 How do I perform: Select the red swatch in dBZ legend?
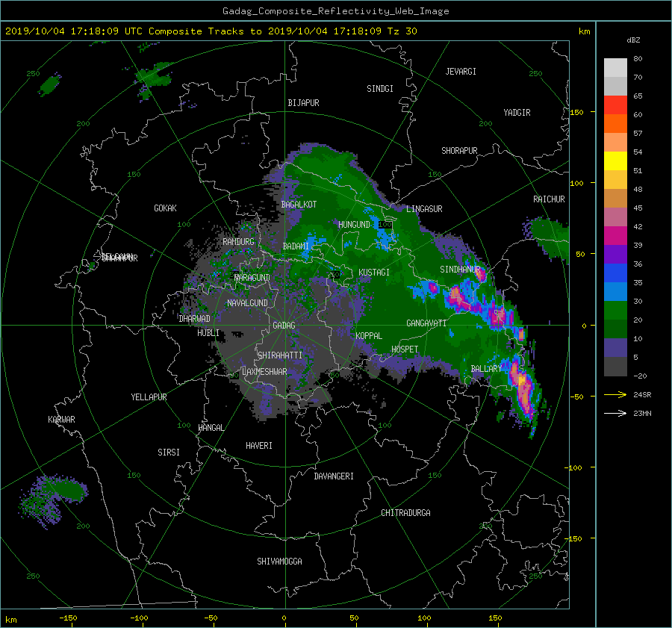(615, 105)
